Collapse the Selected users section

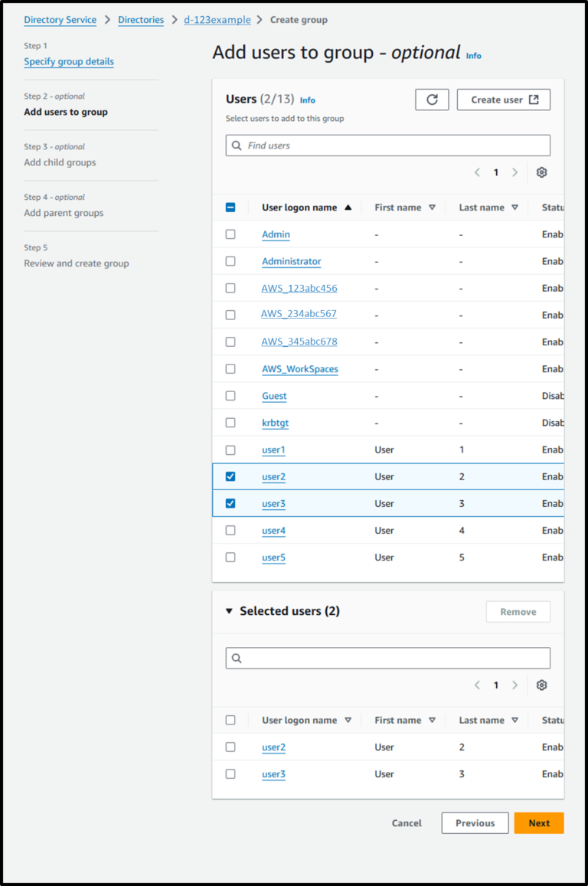(x=227, y=611)
